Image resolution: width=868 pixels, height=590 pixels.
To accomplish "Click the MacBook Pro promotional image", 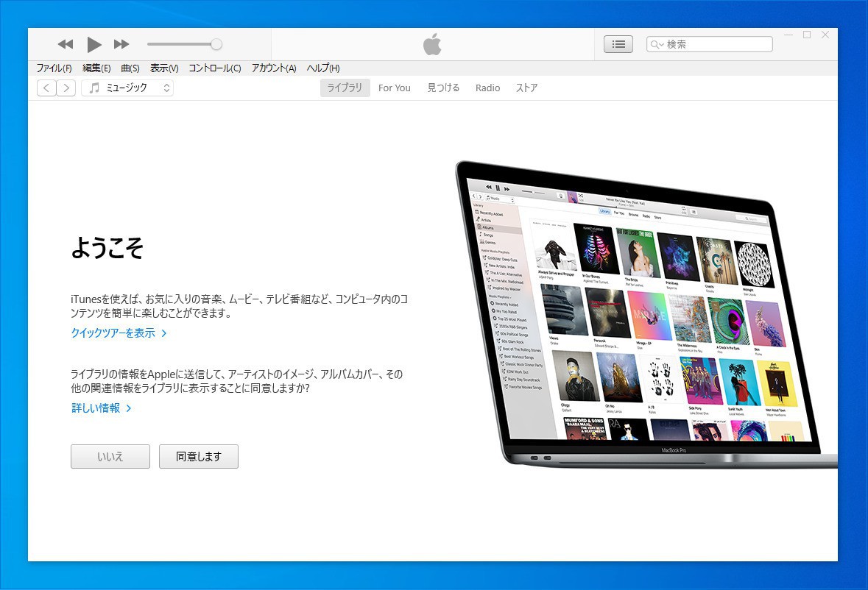I will [645, 314].
